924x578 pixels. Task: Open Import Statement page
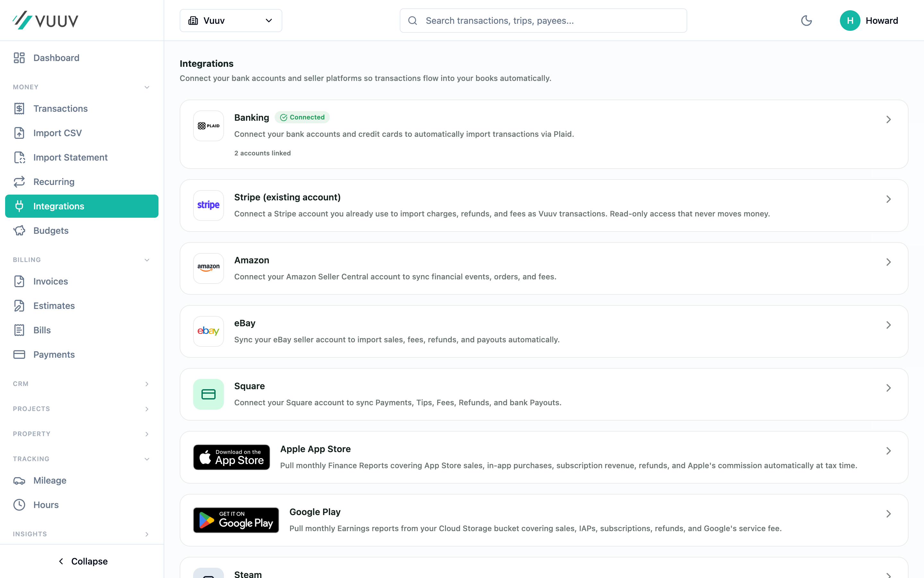pyautogui.click(x=82, y=157)
